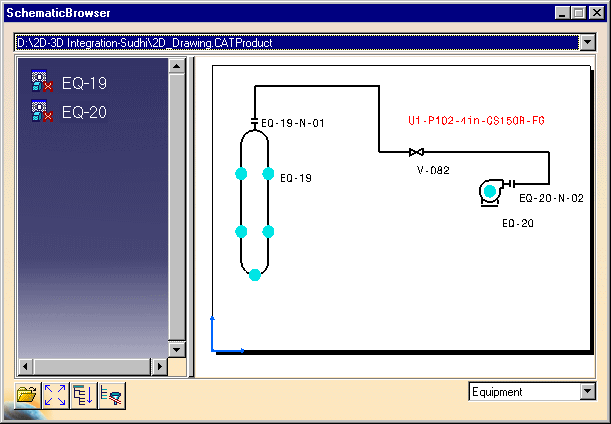Select EQ-20 in the list
The width and height of the screenshot is (611, 424).
[84, 112]
